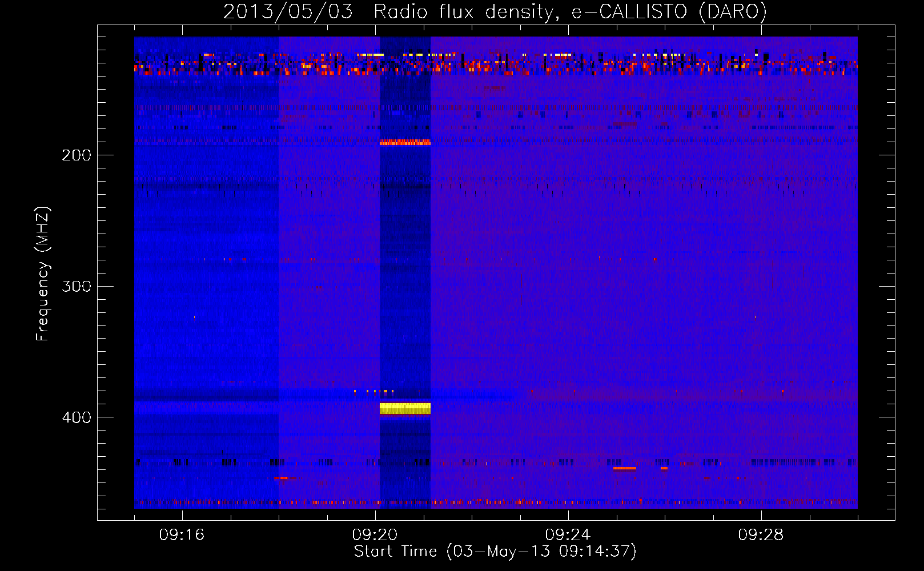Click the long red dash below 400 MHz after 09:24
Image resolution: width=924 pixels, height=571 pixels.
(x=624, y=468)
